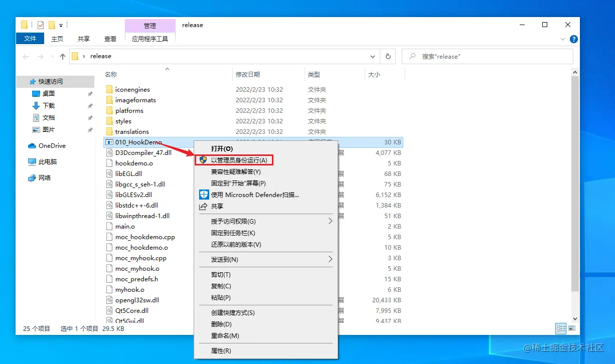Image resolution: width=615 pixels, height=364 pixels.
Task: Choose 复制(C) in the context menu
Action: (266, 286)
